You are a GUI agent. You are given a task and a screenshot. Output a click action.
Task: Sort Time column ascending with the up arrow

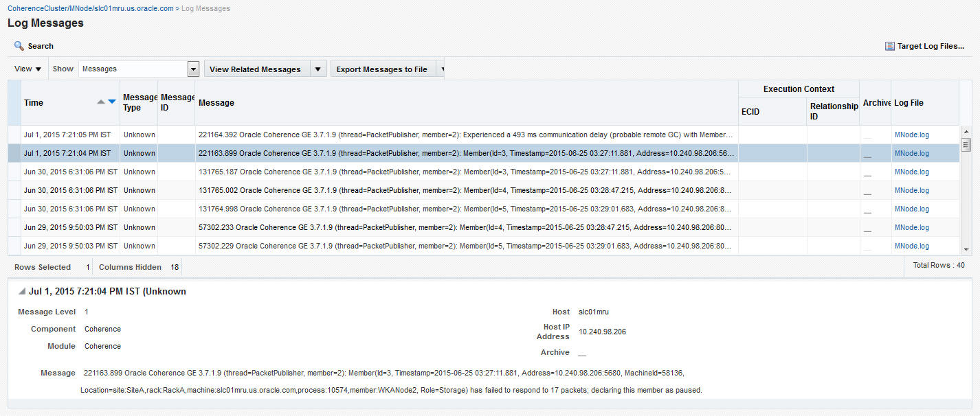(x=100, y=101)
